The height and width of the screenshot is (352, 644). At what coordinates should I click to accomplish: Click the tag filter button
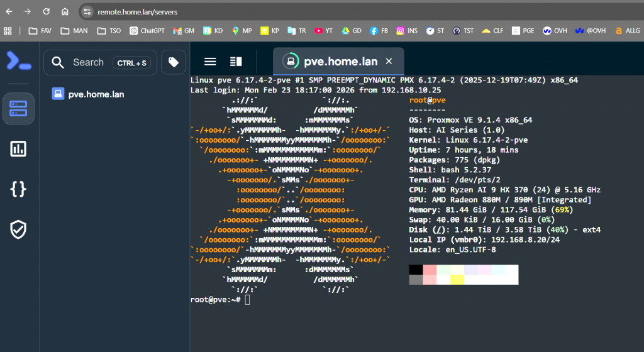[x=174, y=62]
